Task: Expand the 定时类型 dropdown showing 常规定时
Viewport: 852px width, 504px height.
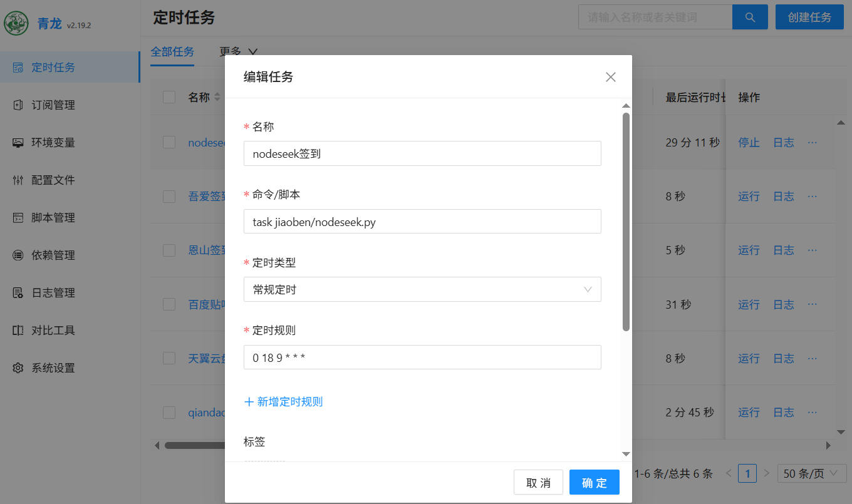Action: [422, 290]
